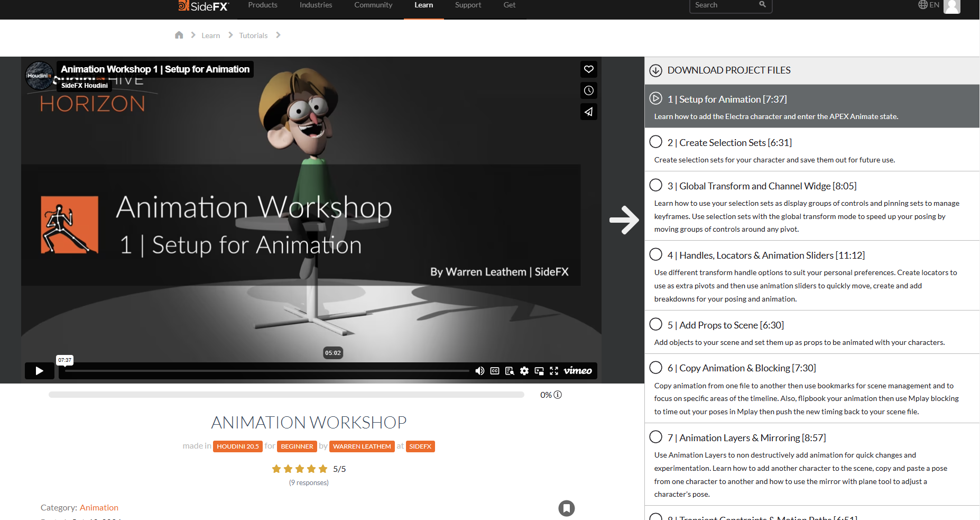Click the bookmark icon below video
This screenshot has width=980, height=520.
(566, 508)
